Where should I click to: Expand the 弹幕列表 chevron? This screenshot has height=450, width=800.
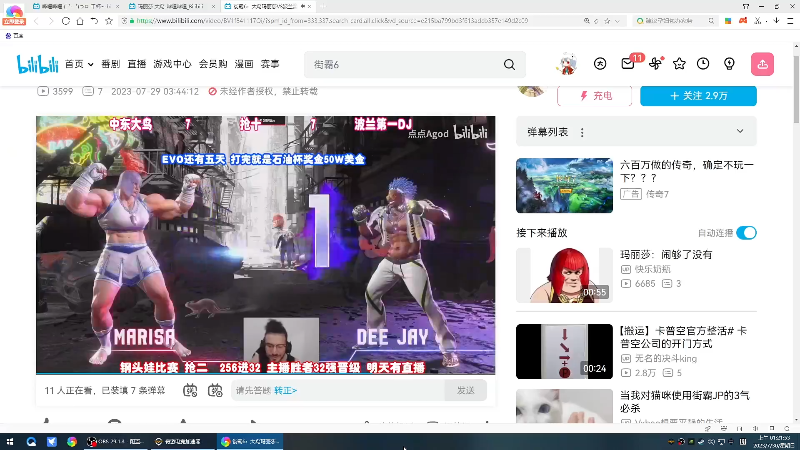pyautogui.click(x=740, y=131)
